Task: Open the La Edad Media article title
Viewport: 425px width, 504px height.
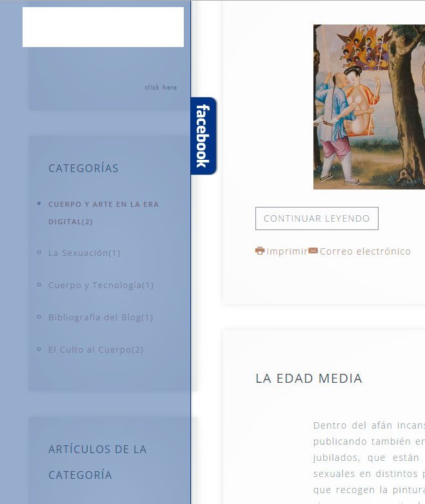Action: (x=309, y=378)
